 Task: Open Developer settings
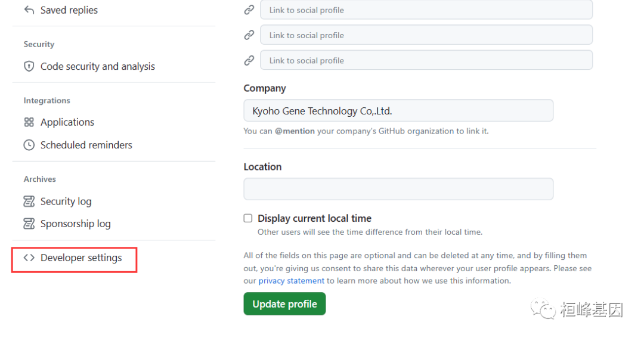[x=81, y=258]
